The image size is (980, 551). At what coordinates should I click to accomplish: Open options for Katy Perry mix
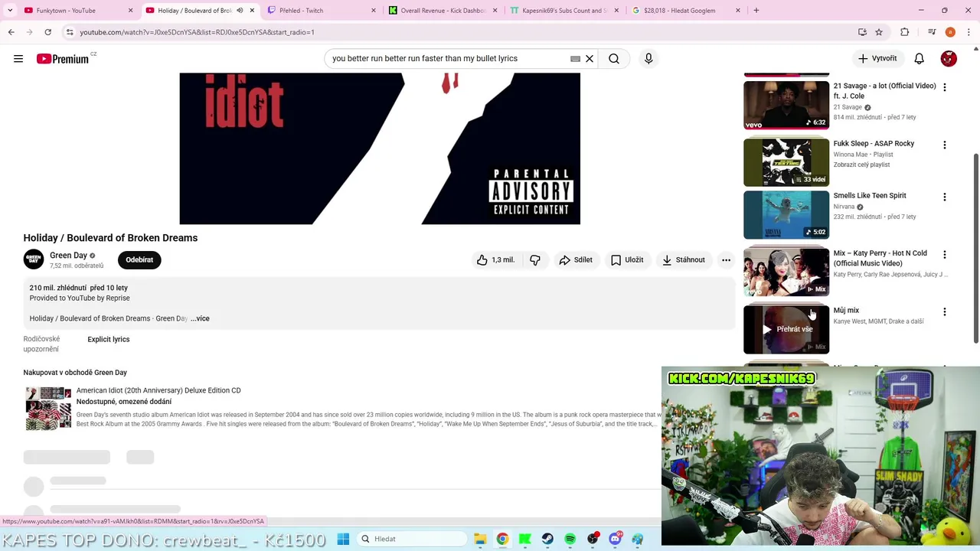pos(944,254)
